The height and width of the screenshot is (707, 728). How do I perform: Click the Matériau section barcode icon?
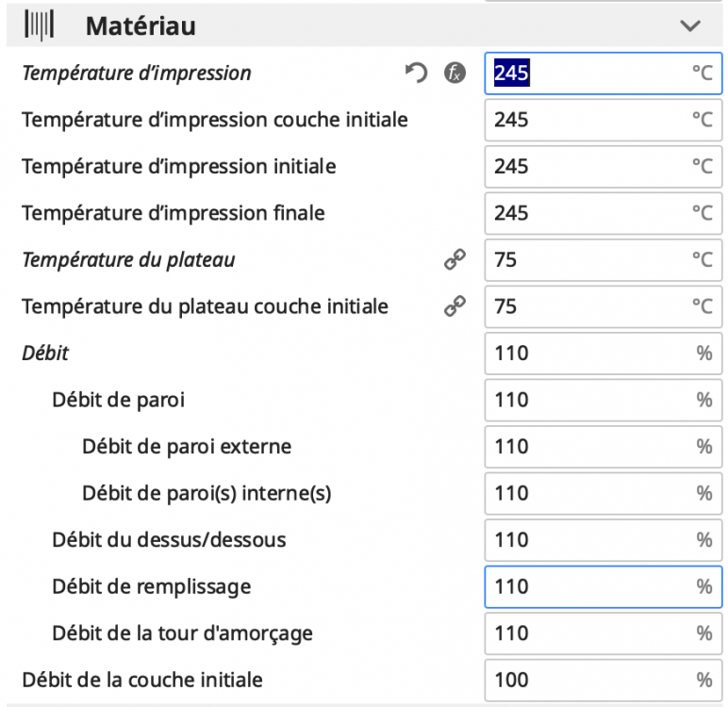pyautogui.click(x=40, y=26)
